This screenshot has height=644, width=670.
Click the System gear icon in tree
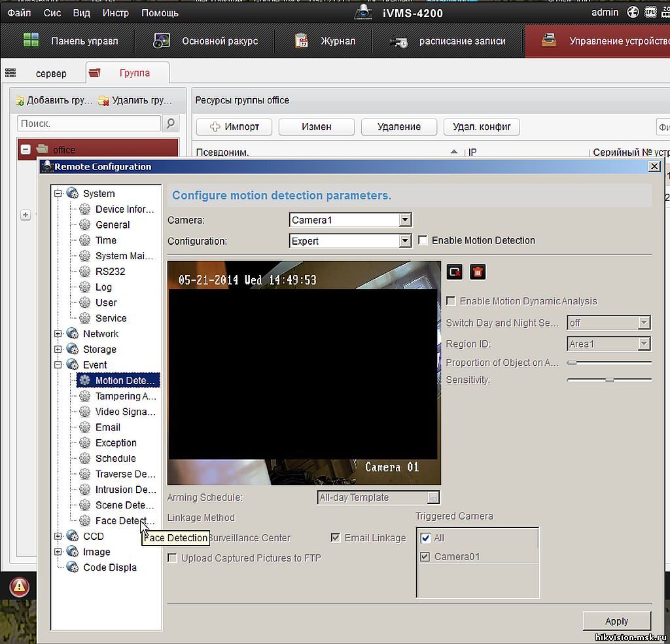coord(73,193)
